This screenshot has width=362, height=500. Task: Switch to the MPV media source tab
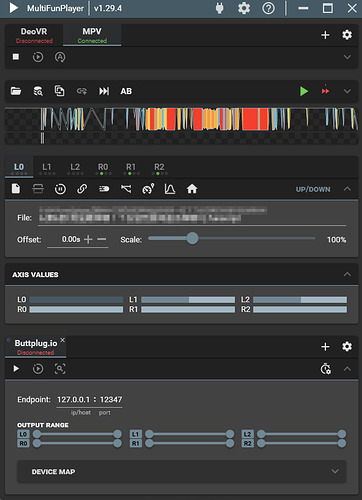click(92, 35)
